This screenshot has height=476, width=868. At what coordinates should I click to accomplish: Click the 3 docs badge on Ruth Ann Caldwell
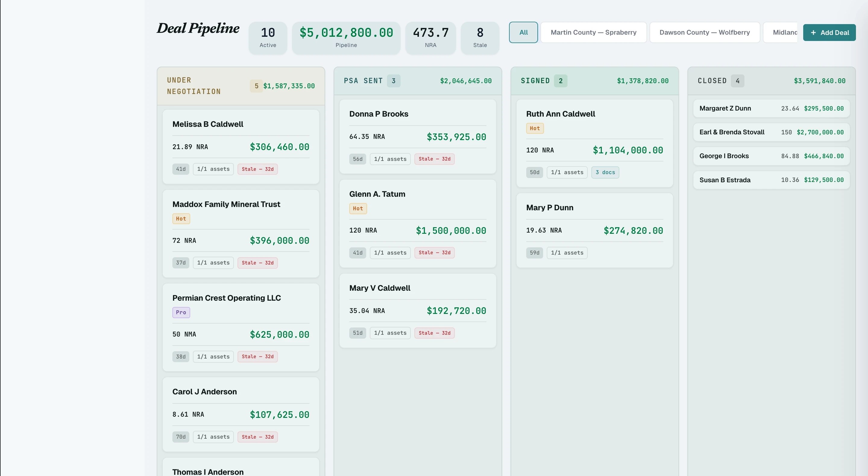[605, 172]
